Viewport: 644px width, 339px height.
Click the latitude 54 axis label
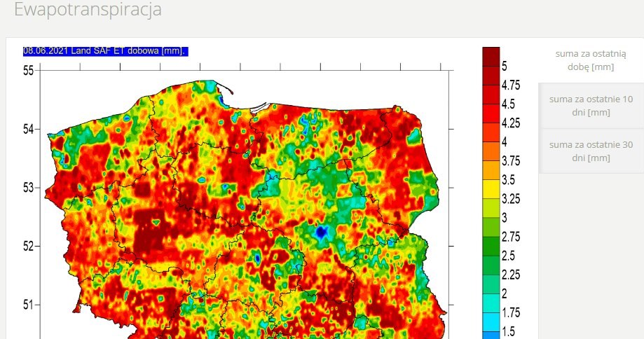pos(29,129)
